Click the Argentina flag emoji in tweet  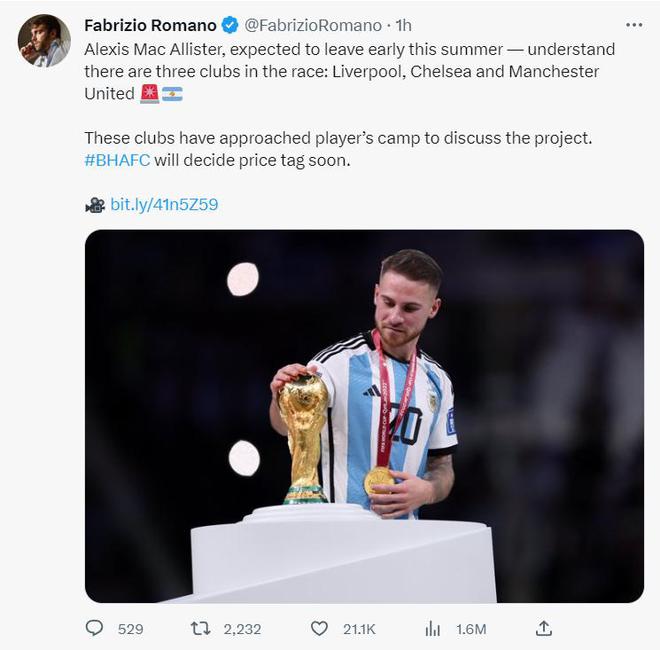click(x=173, y=94)
